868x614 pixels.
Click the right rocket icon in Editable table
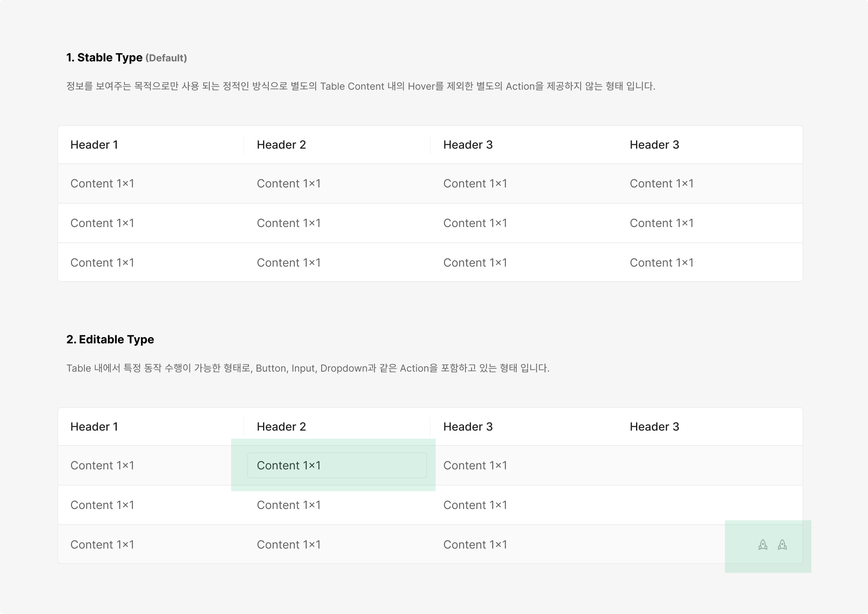coord(782,545)
